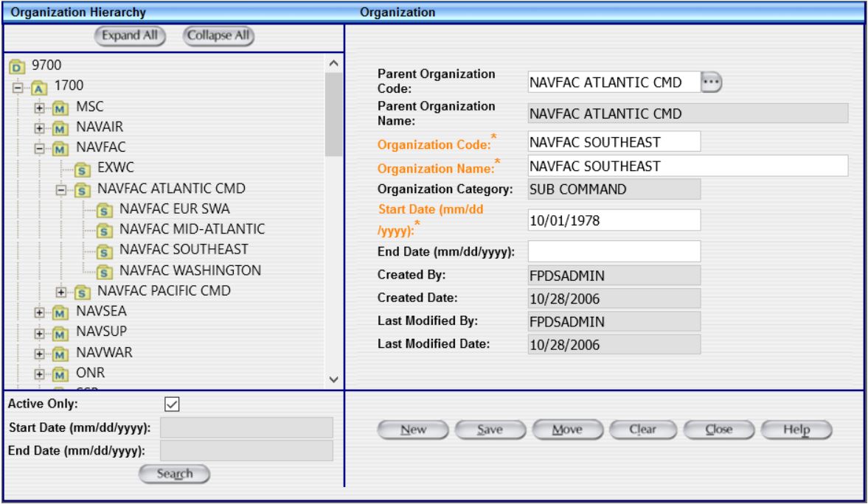Image resolution: width=868 pixels, height=504 pixels.
Task: Select the NAVAIR folder icon
Action: pos(60,128)
